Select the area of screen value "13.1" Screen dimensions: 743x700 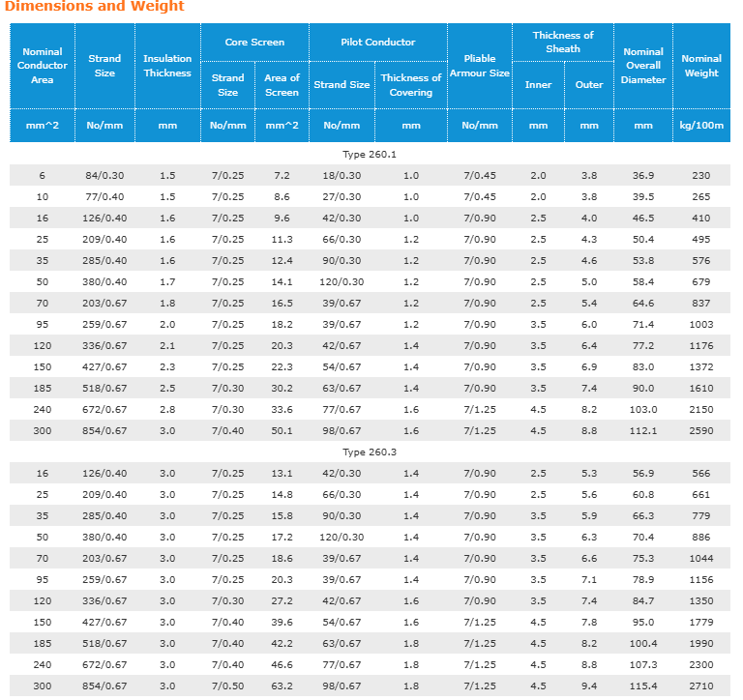coord(282,474)
